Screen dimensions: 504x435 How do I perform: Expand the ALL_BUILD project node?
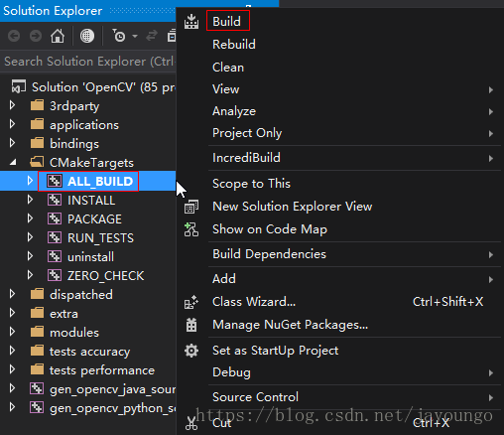pos(30,181)
